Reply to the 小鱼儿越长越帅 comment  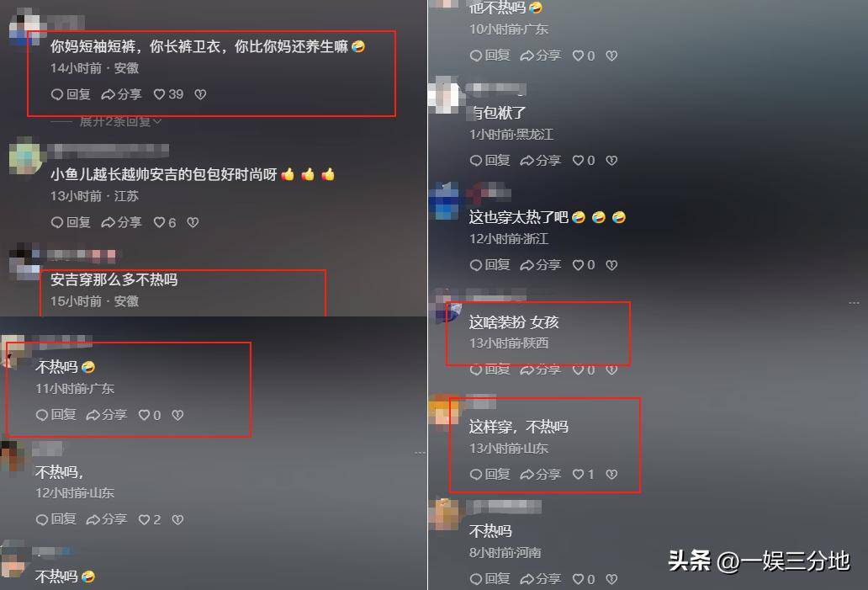tap(71, 223)
